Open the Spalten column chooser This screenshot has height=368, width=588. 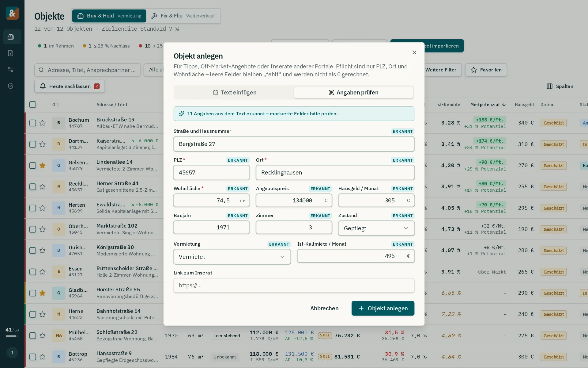(560, 86)
